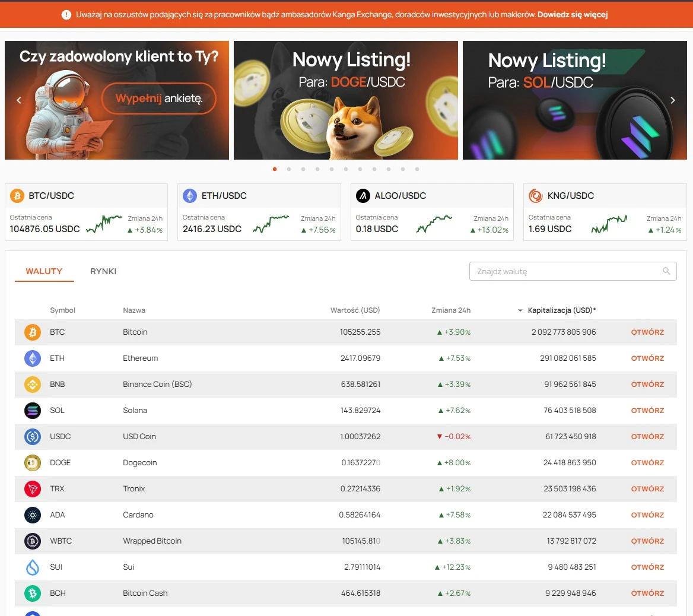The height and width of the screenshot is (616, 693).
Task: Click the 104876.05 USDC last price
Action: pyautogui.click(x=44, y=229)
